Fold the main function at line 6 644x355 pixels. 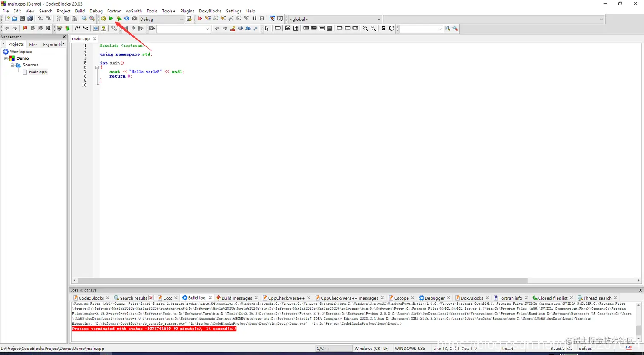(x=97, y=67)
